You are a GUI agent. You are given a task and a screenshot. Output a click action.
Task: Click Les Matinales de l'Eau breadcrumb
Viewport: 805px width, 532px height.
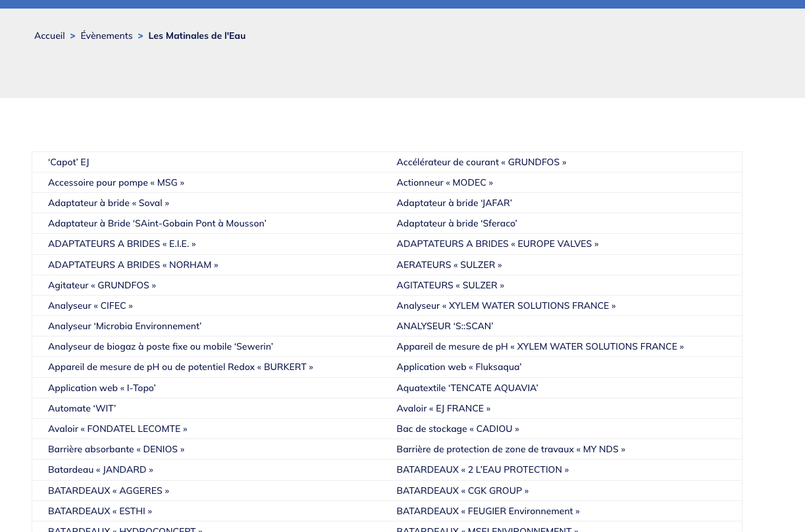click(x=197, y=36)
